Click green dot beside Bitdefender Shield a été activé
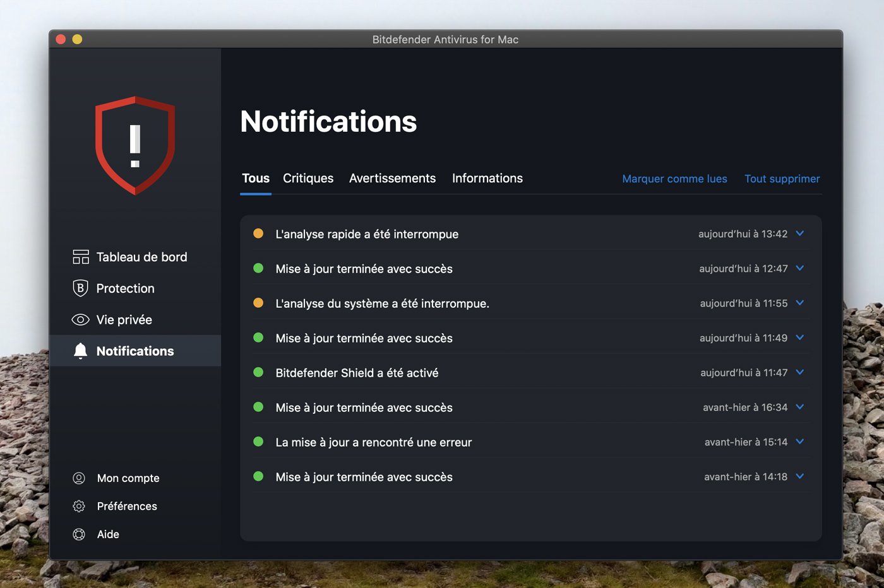The height and width of the screenshot is (588, 884). (x=258, y=372)
